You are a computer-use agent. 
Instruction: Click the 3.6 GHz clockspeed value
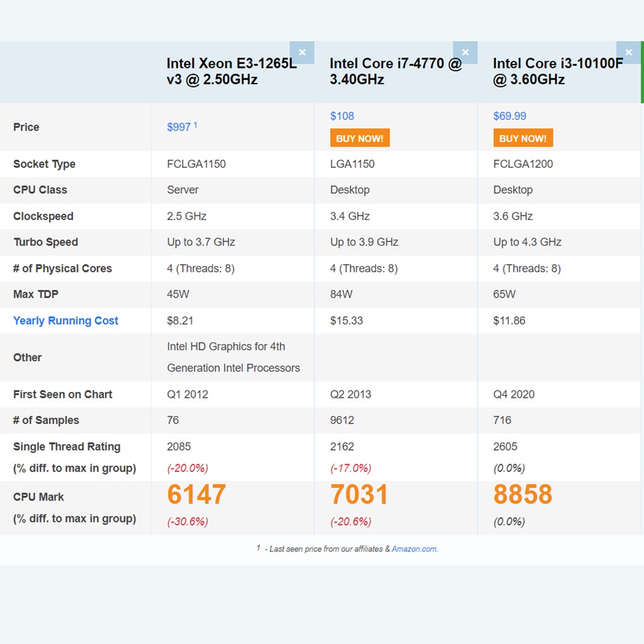click(x=513, y=216)
